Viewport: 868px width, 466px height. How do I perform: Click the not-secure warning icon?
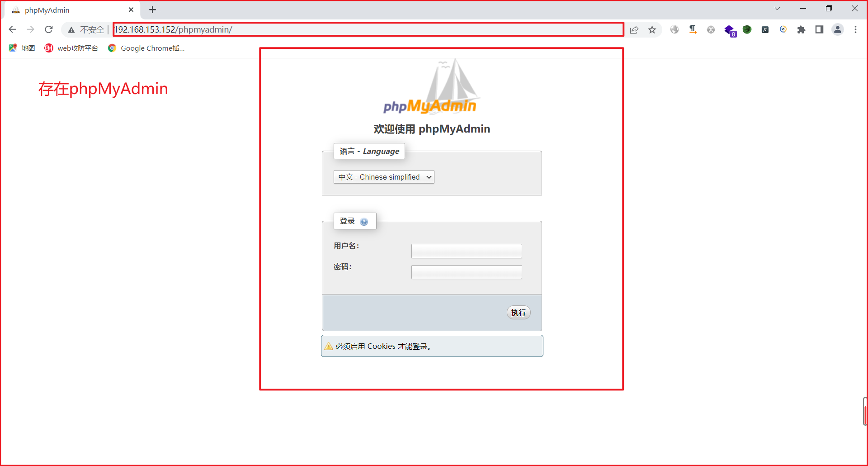pyautogui.click(x=71, y=30)
